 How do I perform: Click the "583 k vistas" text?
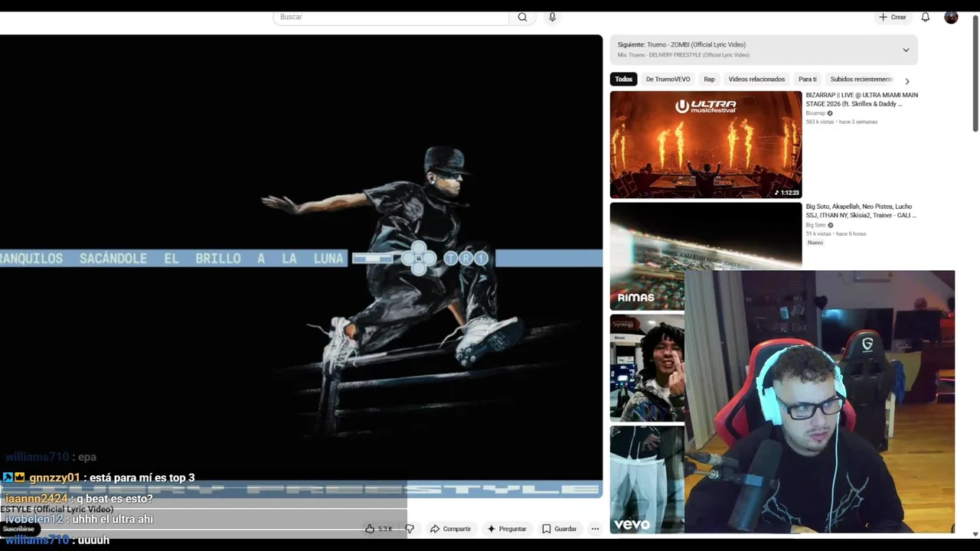pyautogui.click(x=819, y=122)
